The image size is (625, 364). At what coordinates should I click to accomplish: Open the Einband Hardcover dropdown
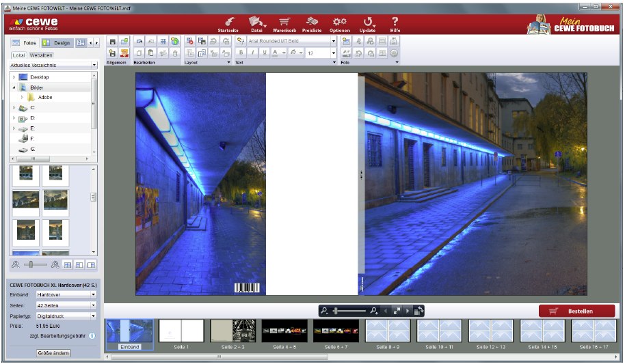click(66, 294)
